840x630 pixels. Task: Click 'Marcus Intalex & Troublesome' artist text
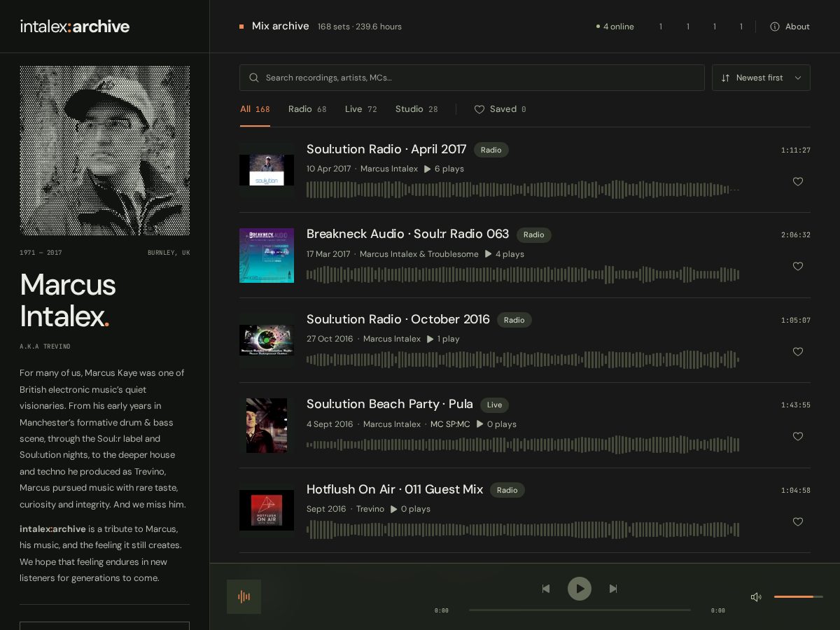pyautogui.click(x=419, y=254)
